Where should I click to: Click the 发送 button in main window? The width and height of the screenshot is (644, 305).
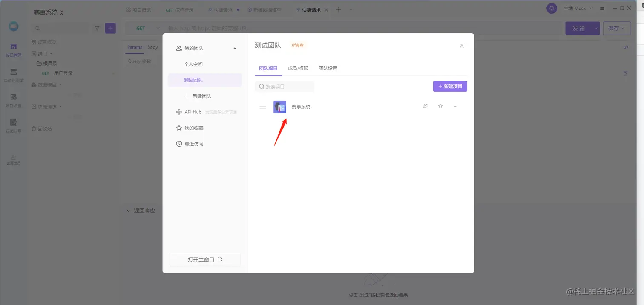(x=578, y=28)
